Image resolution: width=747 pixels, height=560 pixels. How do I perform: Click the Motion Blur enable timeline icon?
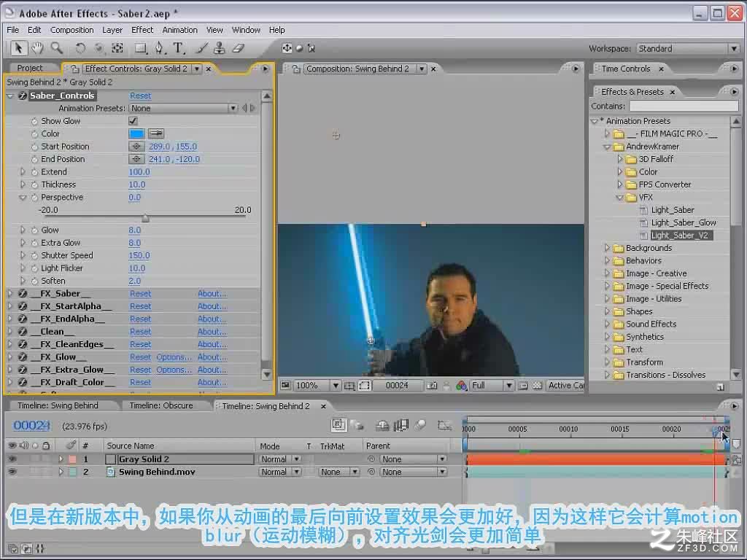click(419, 425)
